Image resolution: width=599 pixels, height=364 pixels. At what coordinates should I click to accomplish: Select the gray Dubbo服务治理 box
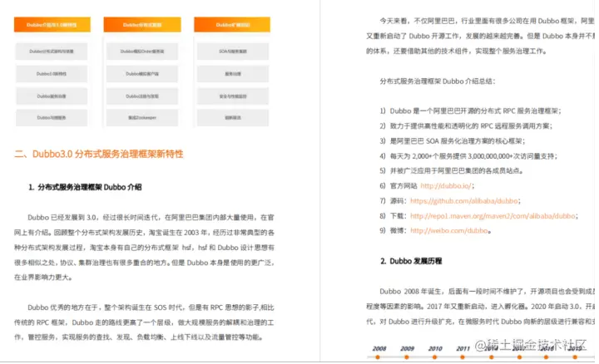52,96
